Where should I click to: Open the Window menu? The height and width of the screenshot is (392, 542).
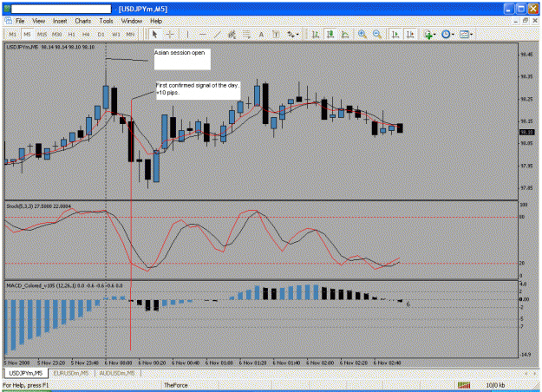point(131,21)
